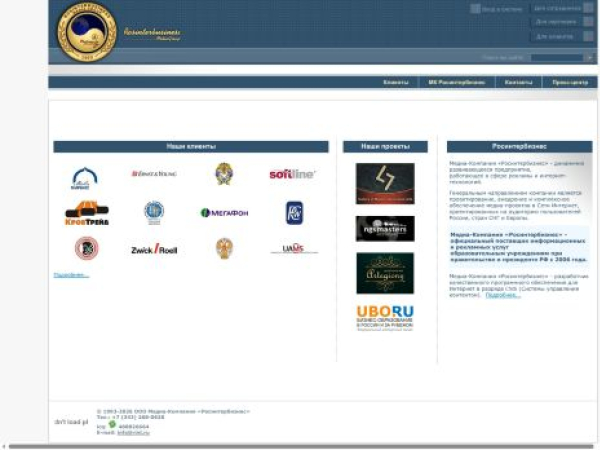The image size is (600, 450).
Task: Open the Вход в систему login link
Action: point(502,9)
